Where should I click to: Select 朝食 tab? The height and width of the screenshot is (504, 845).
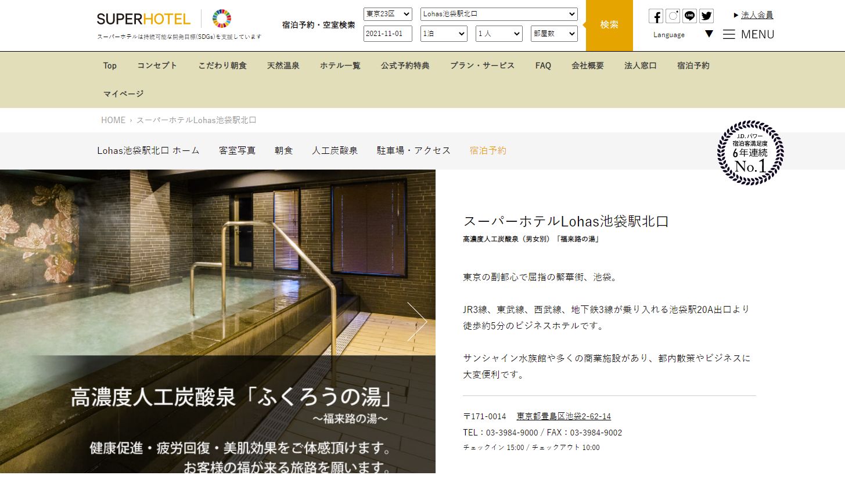283,150
